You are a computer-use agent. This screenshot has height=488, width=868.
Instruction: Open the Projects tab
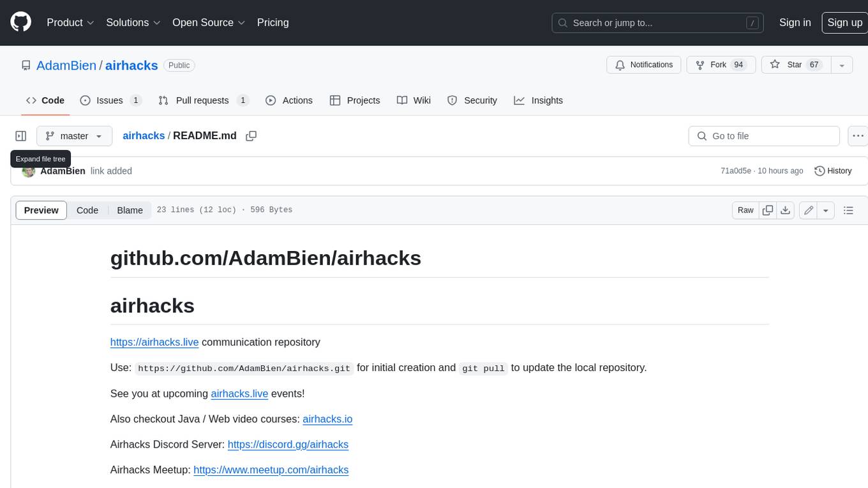pyautogui.click(x=355, y=100)
